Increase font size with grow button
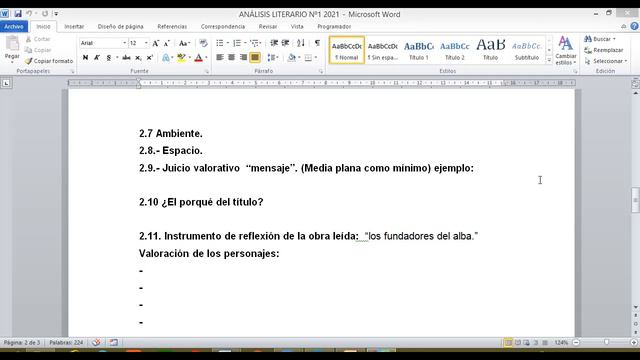The height and width of the screenshot is (360, 640). 156,43
